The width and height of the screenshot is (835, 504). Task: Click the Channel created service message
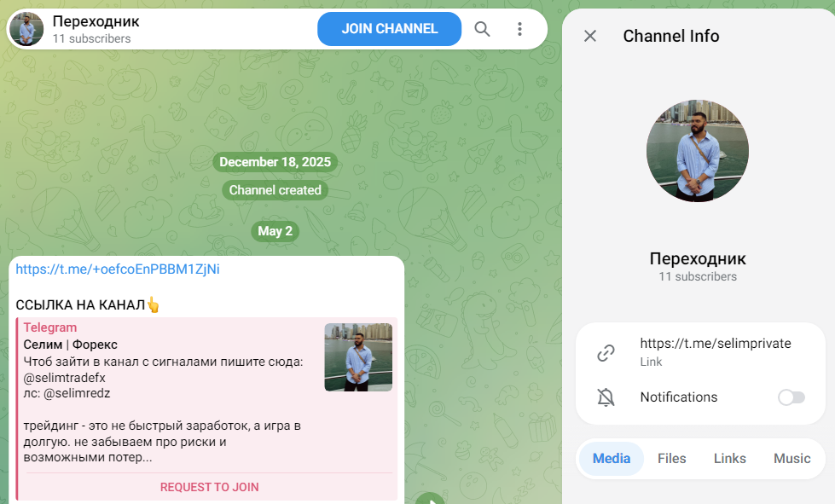click(275, 190)
